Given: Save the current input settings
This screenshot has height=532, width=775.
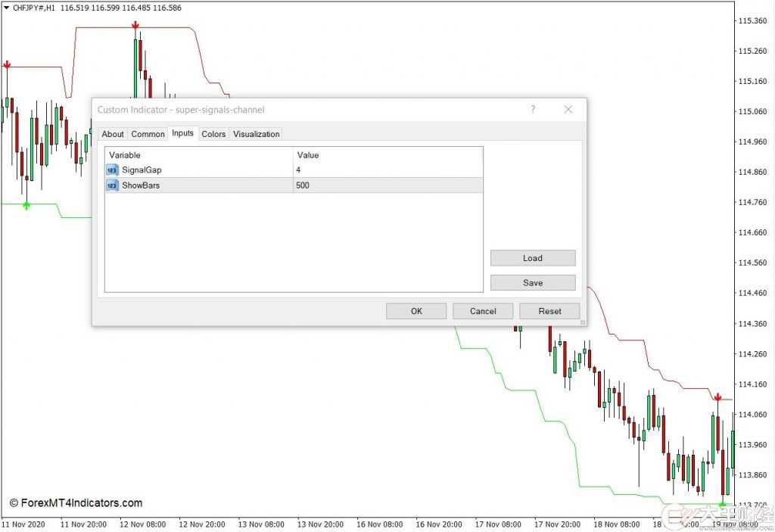Looking at the screenshot, I should 533,283.
